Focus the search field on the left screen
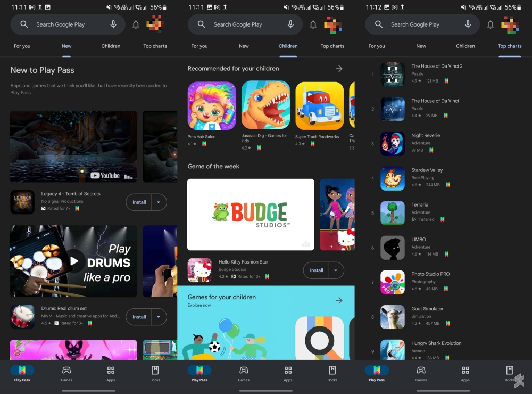This screenshot has height=394, width=532. (68, 24)
